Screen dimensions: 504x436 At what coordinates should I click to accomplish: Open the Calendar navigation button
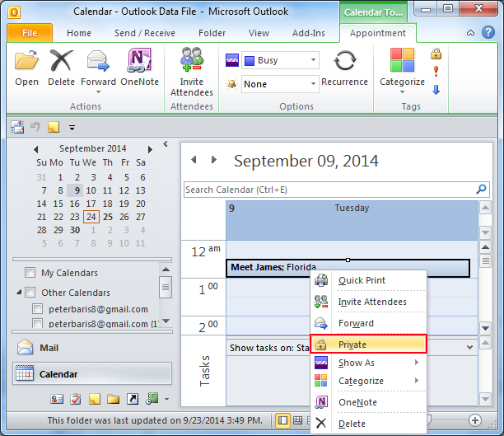click(92, 374)
